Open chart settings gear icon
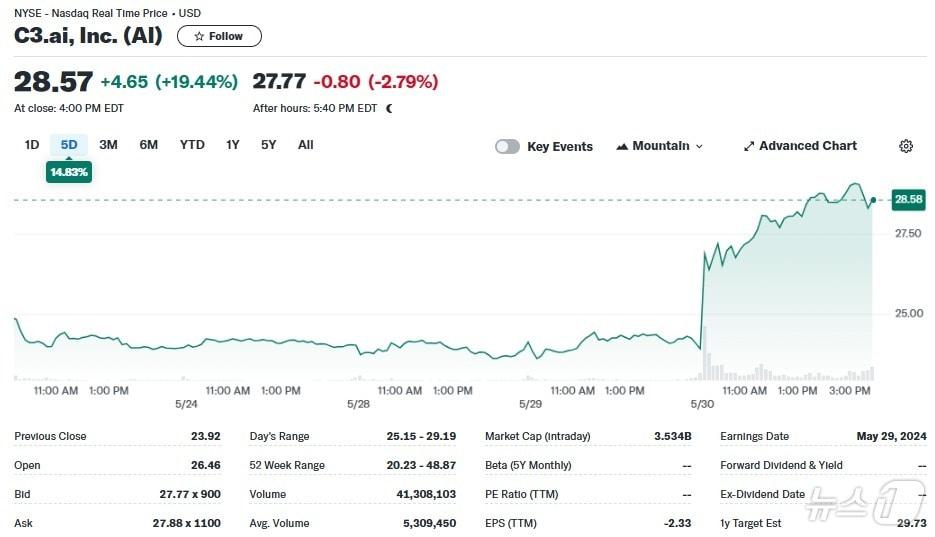The width and height of the screenshot is (935, 537). [x=906, y=146]
